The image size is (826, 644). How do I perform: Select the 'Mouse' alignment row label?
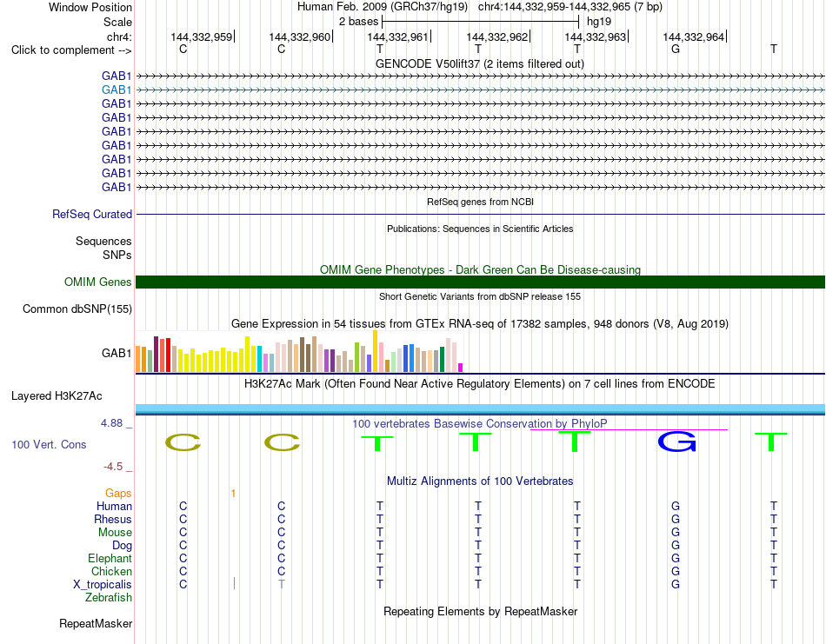(x=115, y=533)
